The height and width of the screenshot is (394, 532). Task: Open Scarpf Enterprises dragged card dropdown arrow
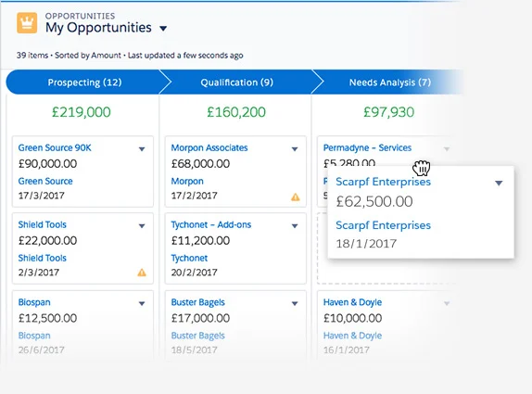499,184
